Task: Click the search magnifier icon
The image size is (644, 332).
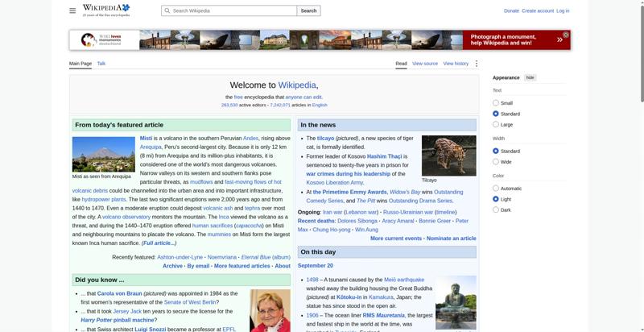Action: [x=167, y=10]
